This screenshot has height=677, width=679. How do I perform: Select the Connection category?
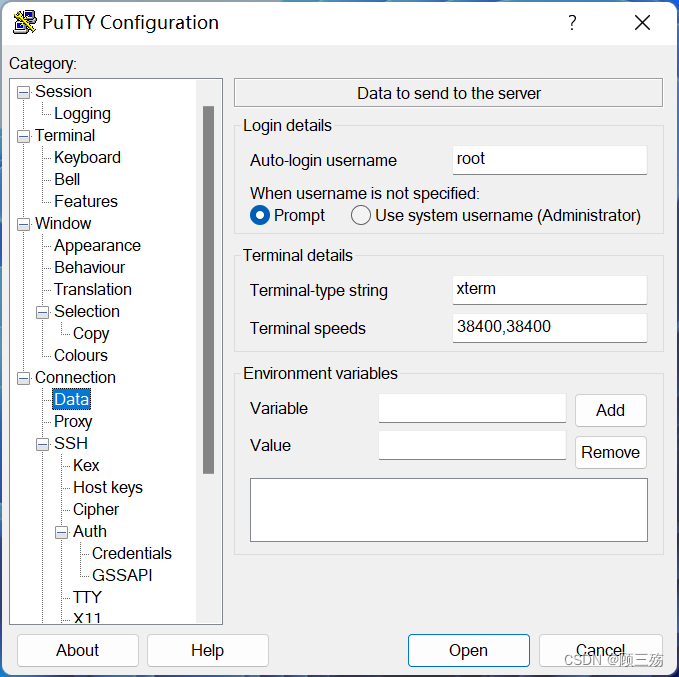click(75, 378)
